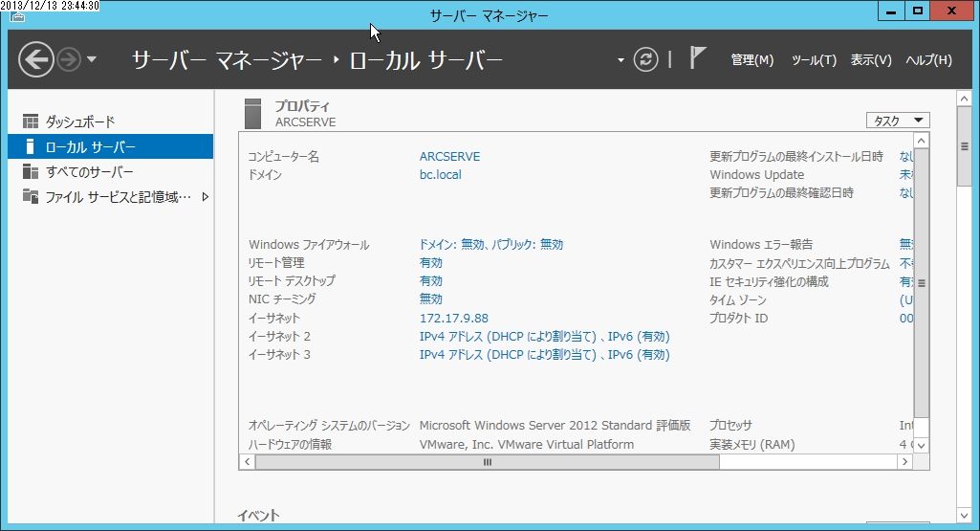Click the forward navigation arrow
Image resolution: width=980 pixels, height=531 pixels.
click(x=69, y=59)
